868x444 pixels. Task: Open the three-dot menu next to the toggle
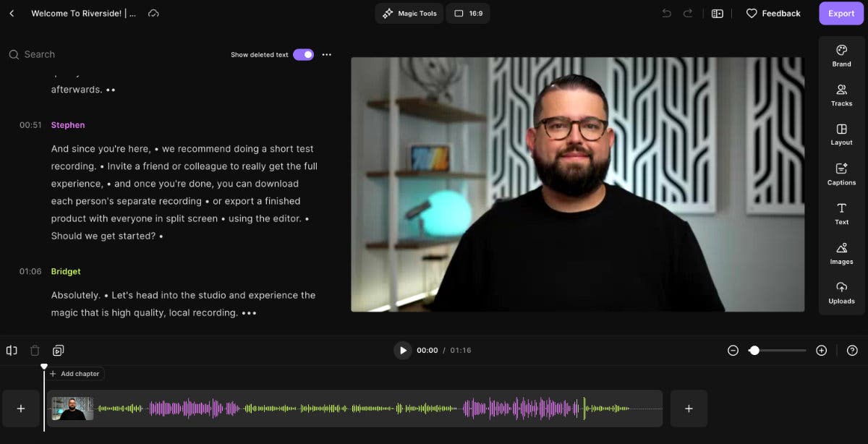327,54
